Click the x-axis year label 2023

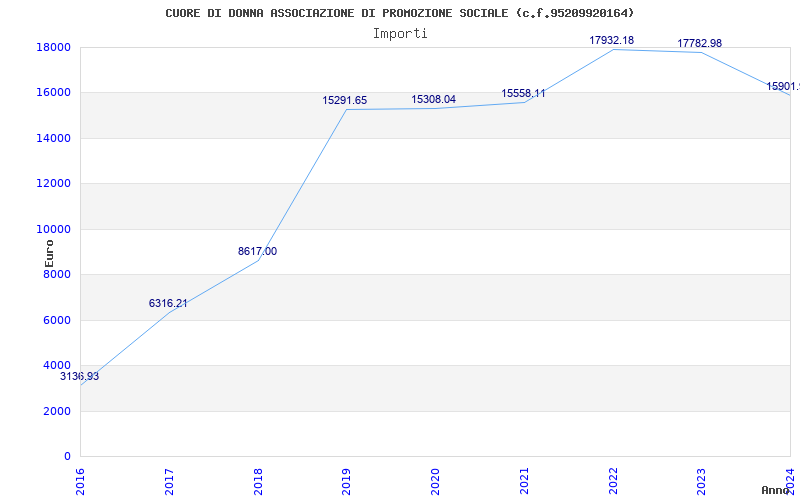tap(702, 482)
